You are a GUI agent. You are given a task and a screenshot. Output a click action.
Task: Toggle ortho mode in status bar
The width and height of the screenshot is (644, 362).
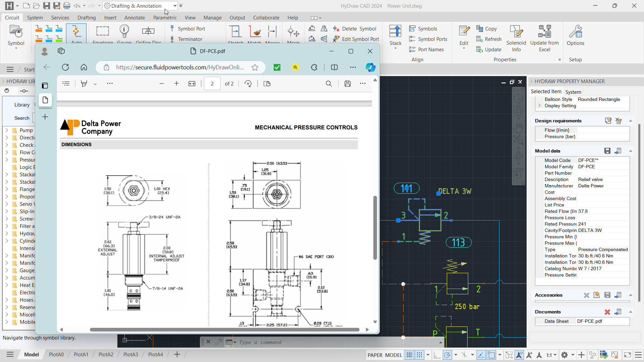(436, 355)
